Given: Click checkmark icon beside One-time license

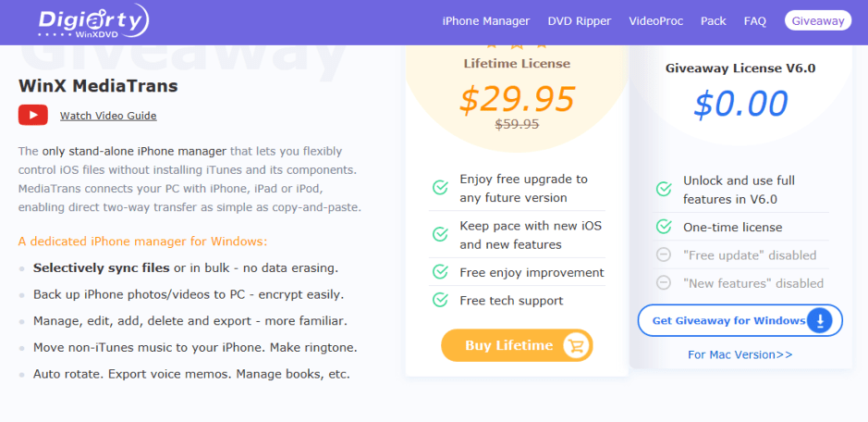Looking at the screenshot, I should coord(663,227).
